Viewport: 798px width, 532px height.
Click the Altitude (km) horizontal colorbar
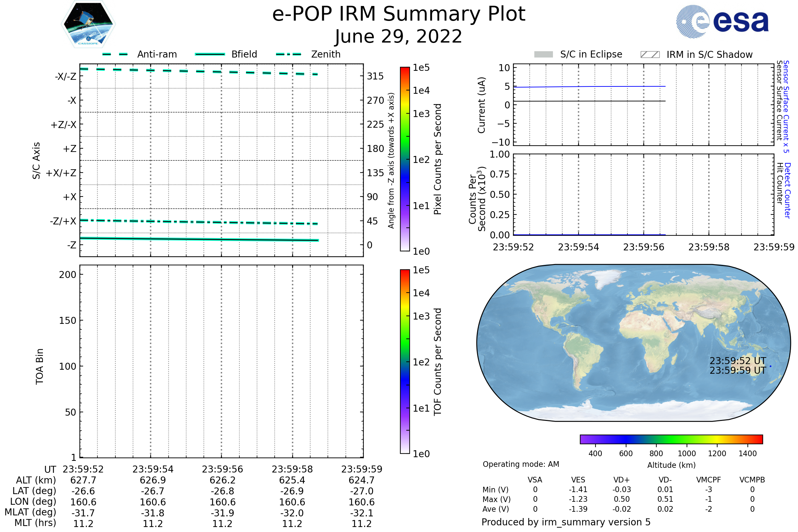pos(671,439)
